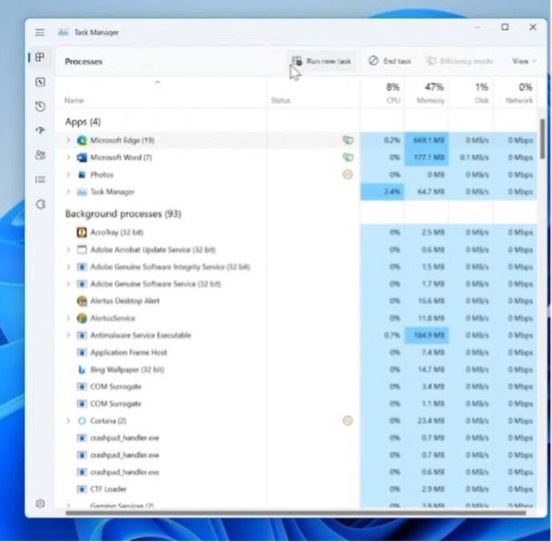Expand Adobe Genuine Software Integrity Service

point(68,267)
